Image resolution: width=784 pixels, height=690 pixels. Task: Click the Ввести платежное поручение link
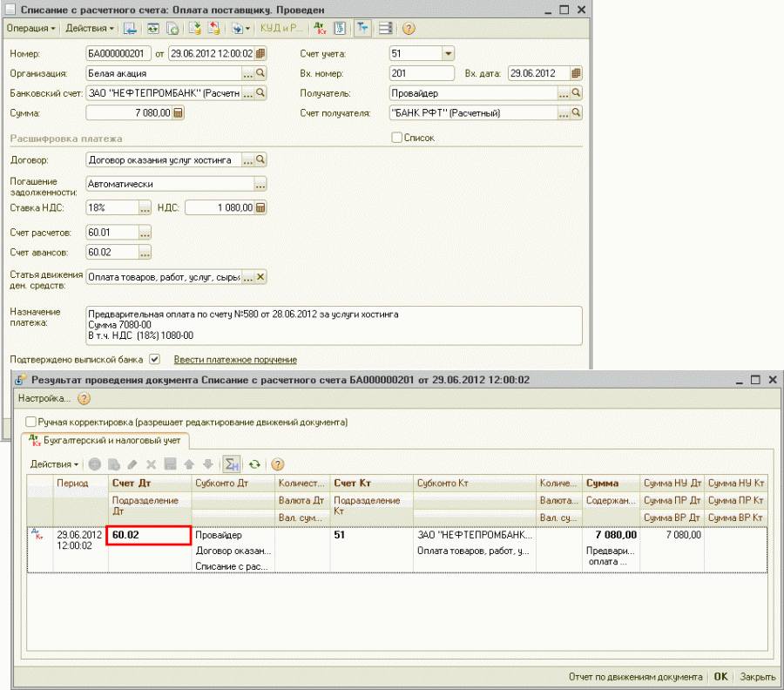235,359
